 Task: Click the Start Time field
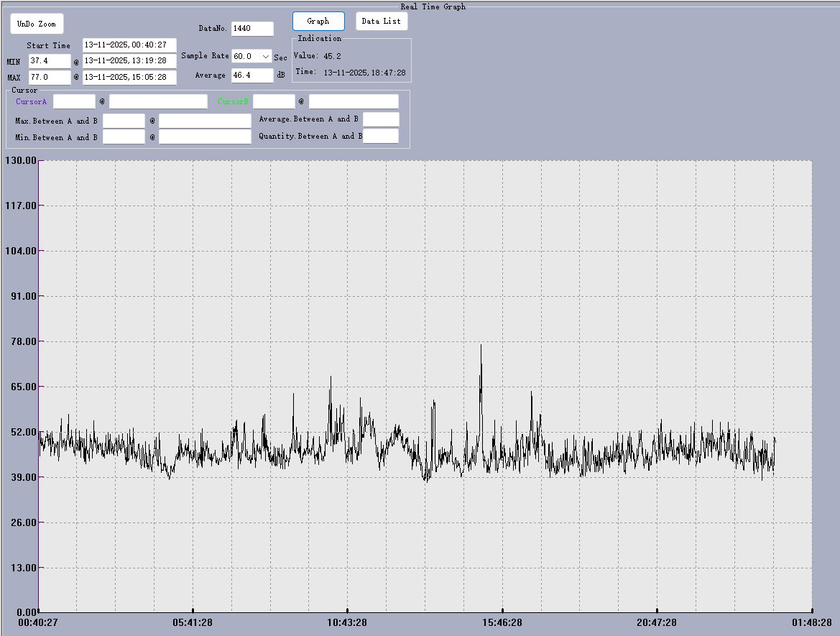pyautogui.click(x=129, y=45)
